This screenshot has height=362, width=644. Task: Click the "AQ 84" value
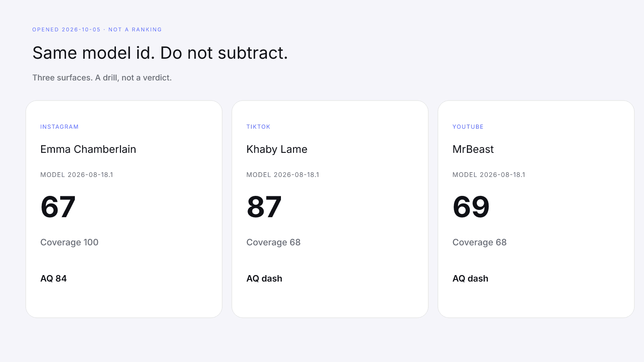click(54, 278)
